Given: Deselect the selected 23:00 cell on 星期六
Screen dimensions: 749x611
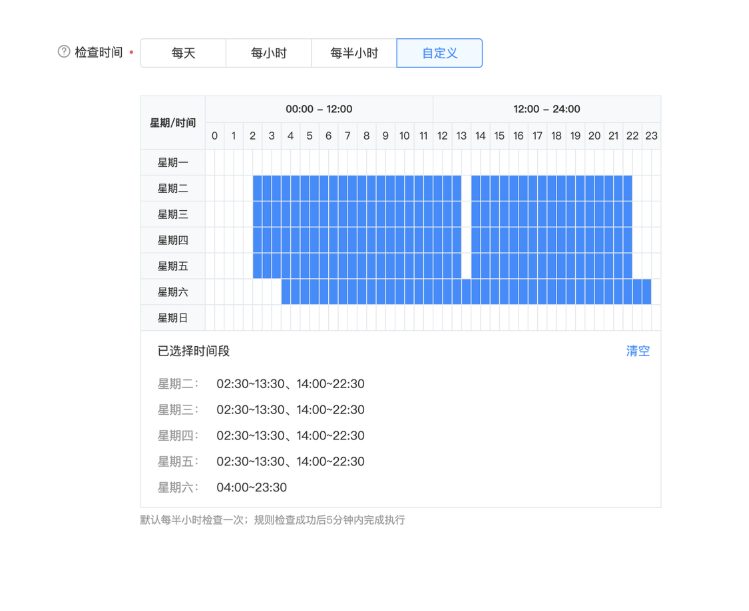Looking at the screenshot, I should click(x=647, y=291).
